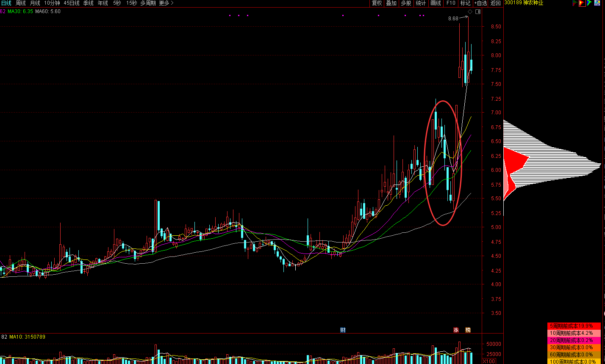Click the MA10: 3150789 volume label
The width and height of the screenshot is (605, 364).
coord(27,337)
